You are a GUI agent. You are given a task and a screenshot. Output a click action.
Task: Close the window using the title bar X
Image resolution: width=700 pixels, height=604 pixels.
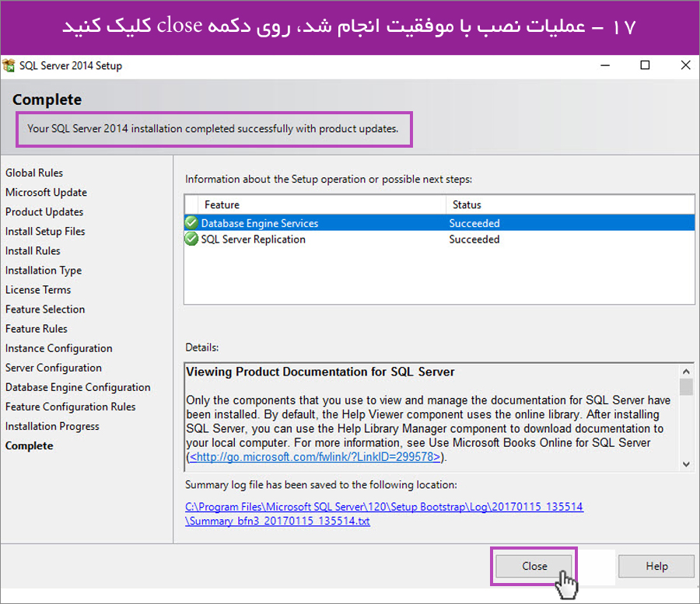click(x=685, y=65)
